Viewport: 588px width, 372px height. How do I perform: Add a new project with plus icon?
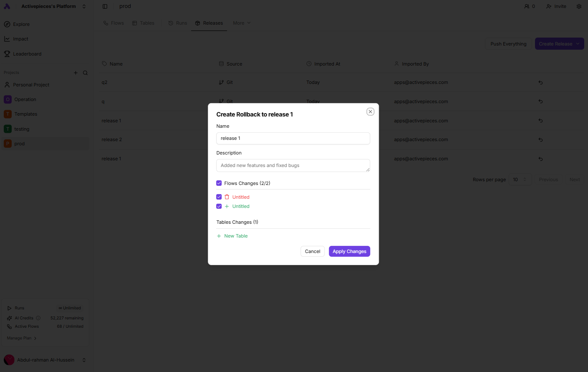pos(76,72)
